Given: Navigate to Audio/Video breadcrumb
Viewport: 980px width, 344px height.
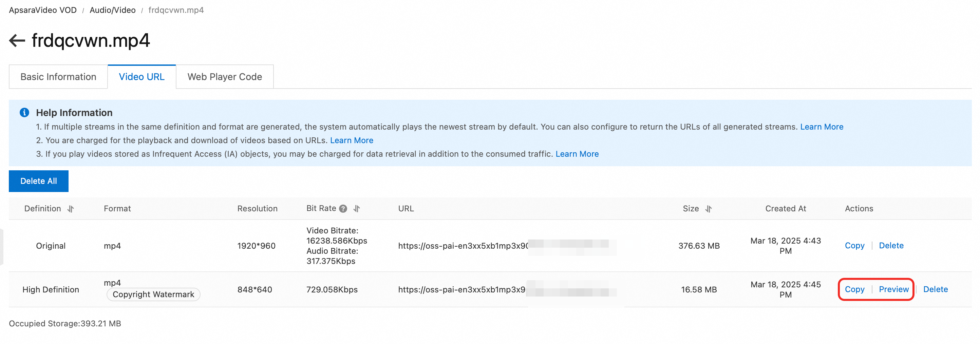Looking at the screenshot, I should coord(113,10).
